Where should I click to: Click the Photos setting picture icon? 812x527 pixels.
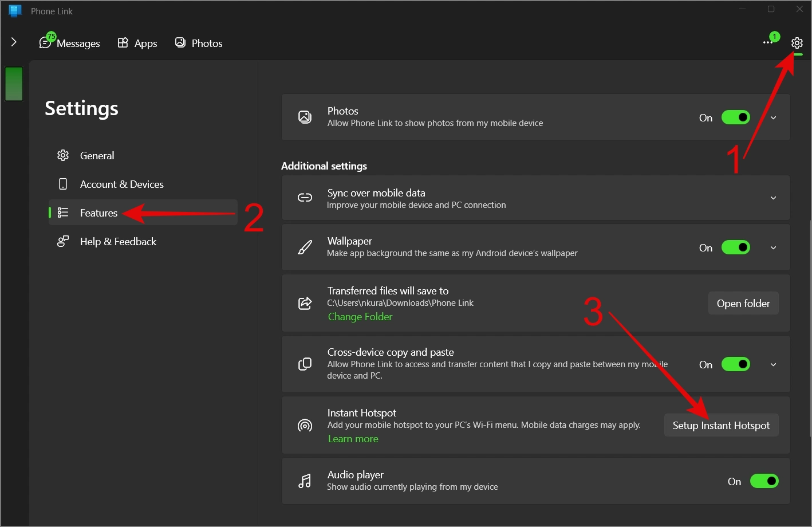click(305, 117)
